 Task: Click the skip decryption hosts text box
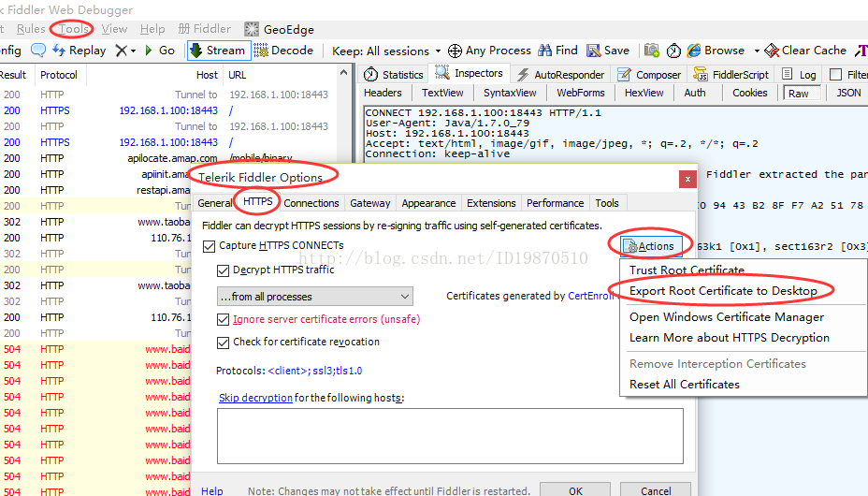tap(450, 436)
